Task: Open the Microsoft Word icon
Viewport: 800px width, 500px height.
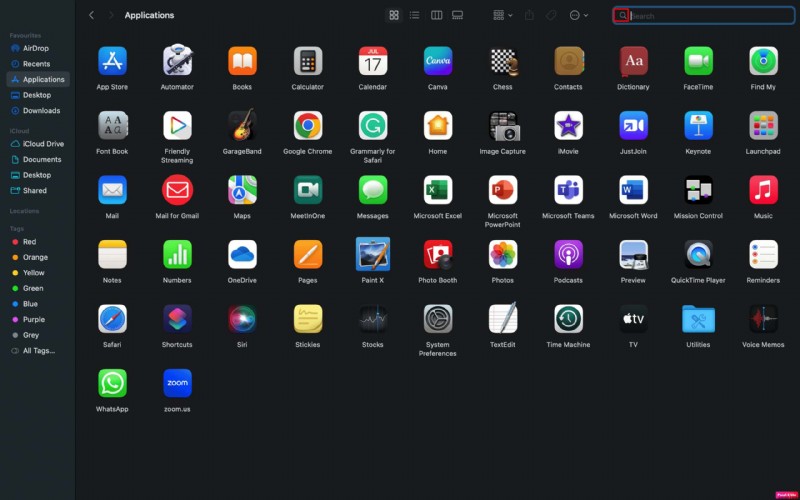Action: click(x=633, y=190)
